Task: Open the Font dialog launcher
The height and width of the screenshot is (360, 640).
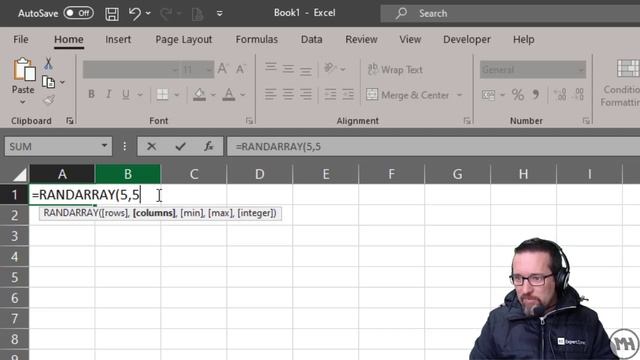Action: [249, 121]
